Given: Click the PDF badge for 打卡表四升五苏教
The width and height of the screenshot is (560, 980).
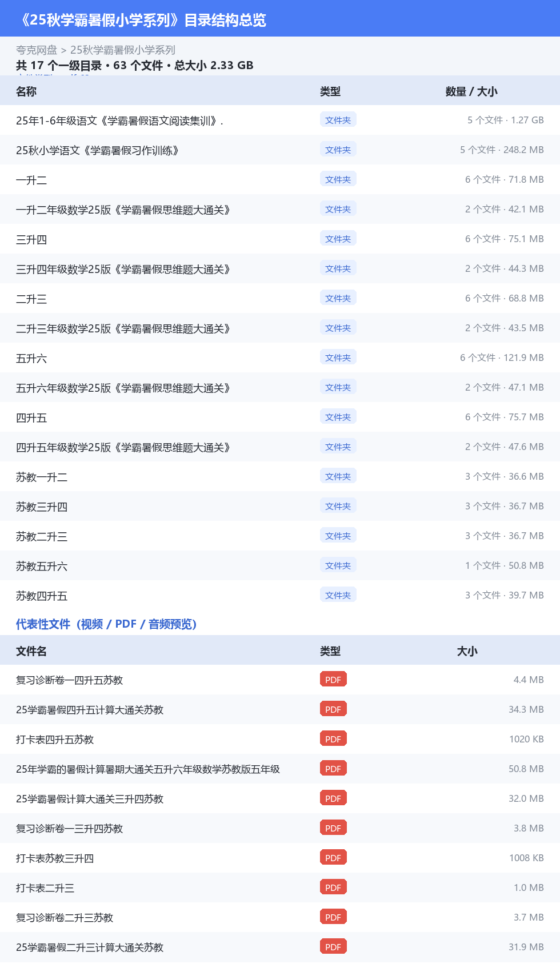Looking at the screenshot, I should tap(333, 739).
